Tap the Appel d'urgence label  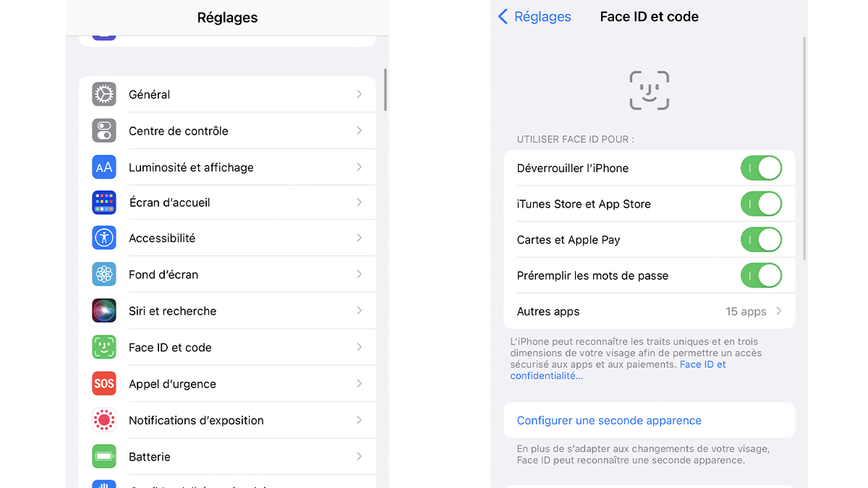click(x=172, y=384)
